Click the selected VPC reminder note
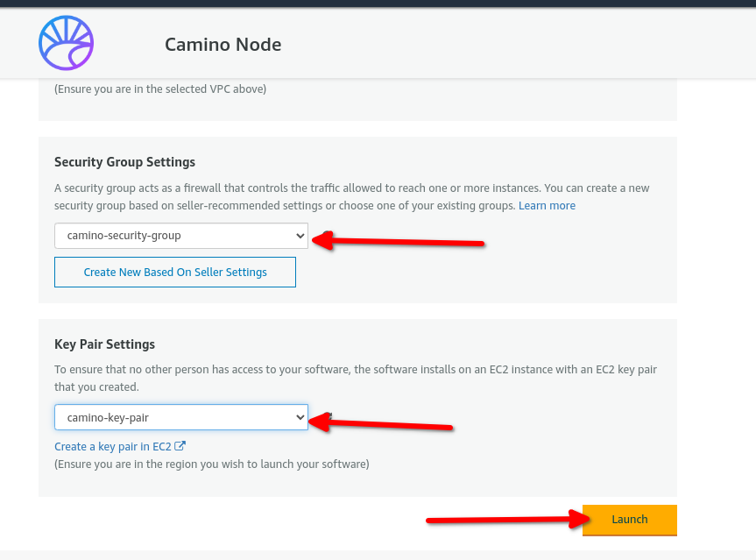 160,89
